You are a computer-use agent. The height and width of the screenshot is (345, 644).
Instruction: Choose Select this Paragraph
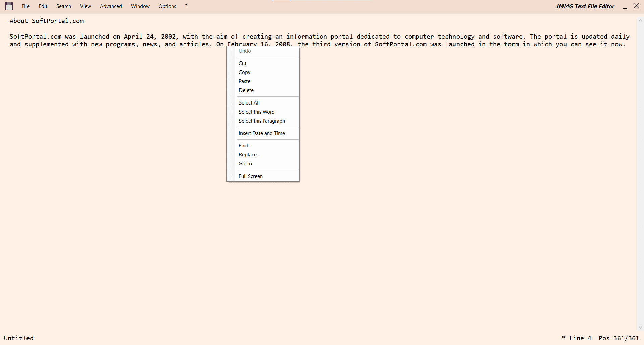pos(263,121)
